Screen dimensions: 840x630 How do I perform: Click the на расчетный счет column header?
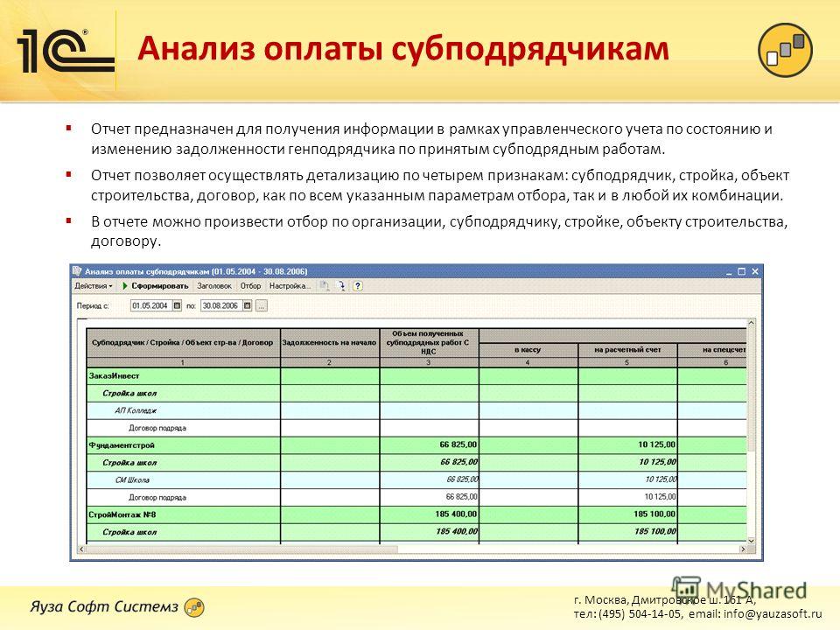click(x=627, y=350)
